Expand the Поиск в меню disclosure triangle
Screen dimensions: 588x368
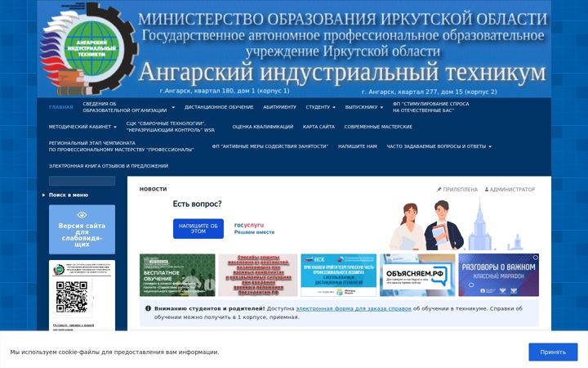pos(43,195)
